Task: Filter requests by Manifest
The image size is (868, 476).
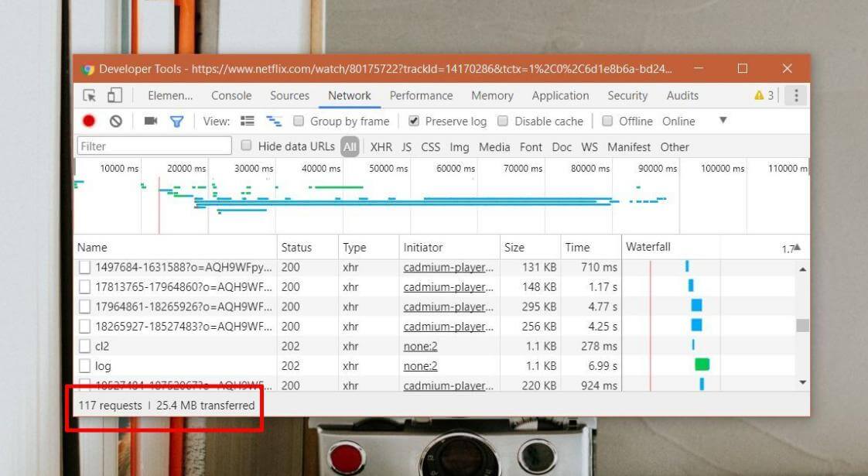Action: coord(629,147)
